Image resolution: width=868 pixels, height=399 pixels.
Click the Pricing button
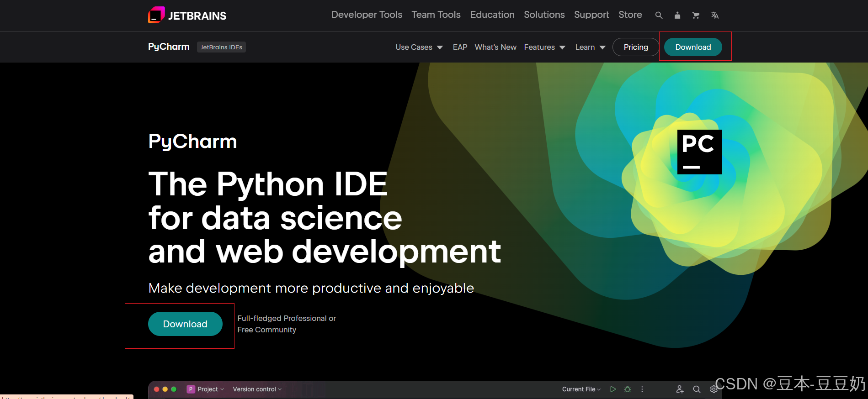point(636,47)
